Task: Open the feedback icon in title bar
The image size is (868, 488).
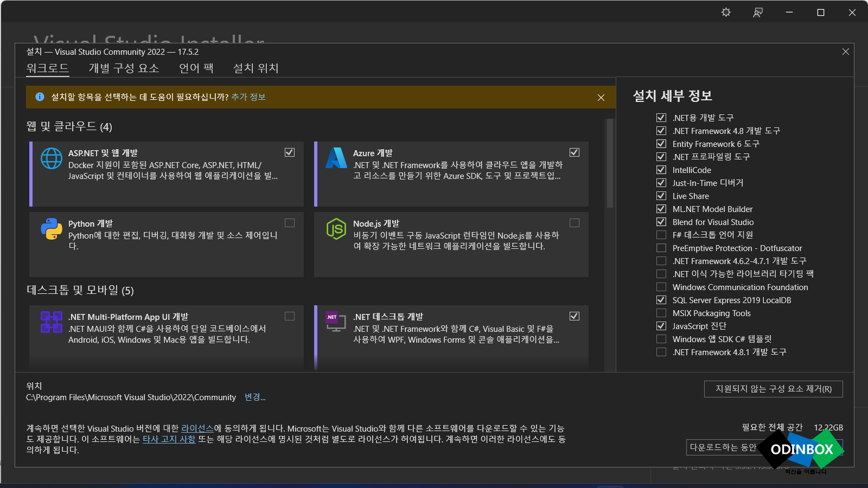Action: click(x=758, y=12)
